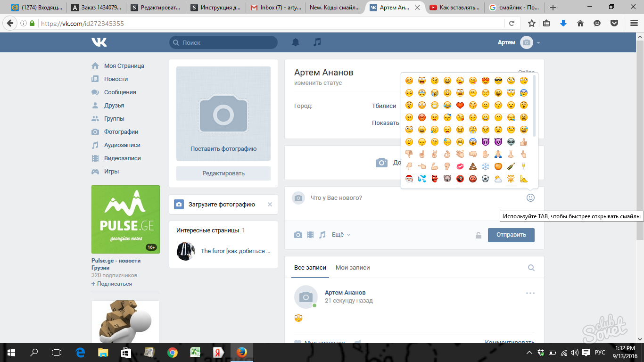Open Друзья in sidebar
This screenshot has height=362, width=644.
pyautogui.click(x=114, y=106)
